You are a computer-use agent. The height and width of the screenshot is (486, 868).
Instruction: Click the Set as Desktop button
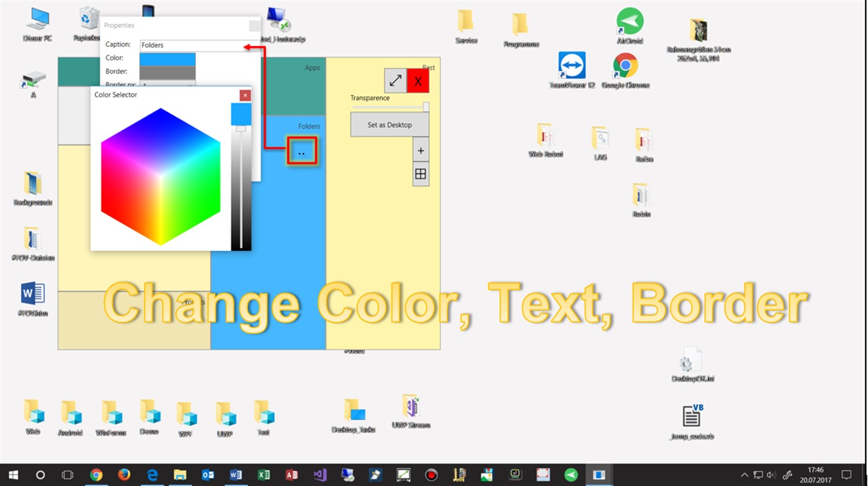pyautogui.click(x=390, y=125)
